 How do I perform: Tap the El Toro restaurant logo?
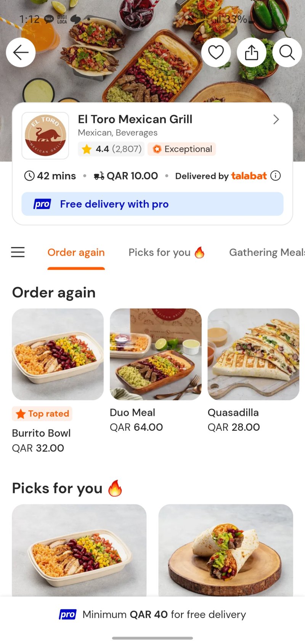tap(45, 135)
